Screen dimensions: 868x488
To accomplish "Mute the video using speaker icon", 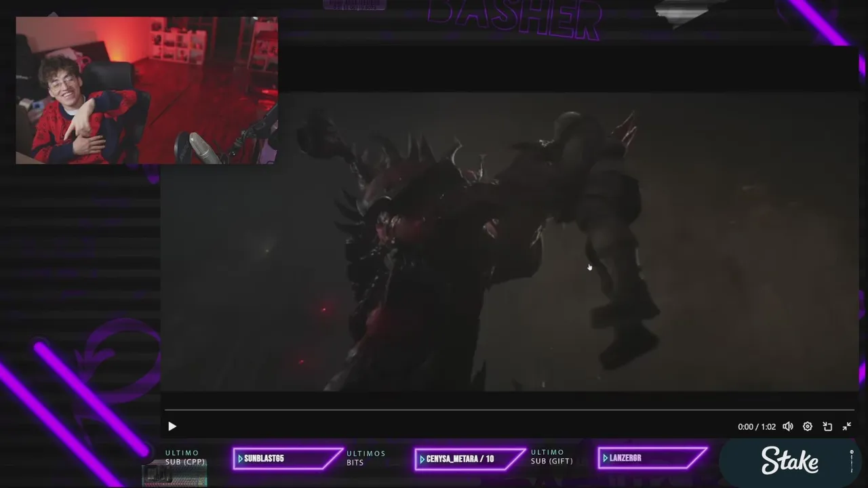I will [x=788, y=426].
